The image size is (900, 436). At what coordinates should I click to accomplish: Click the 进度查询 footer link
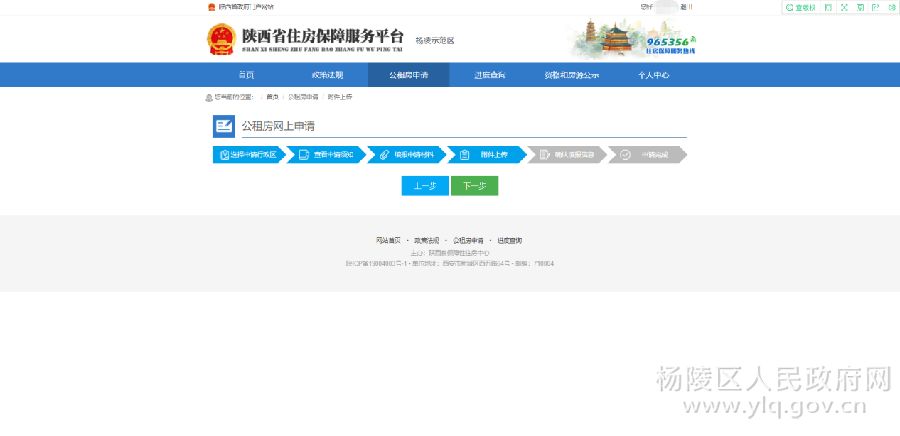pyautogui.click(x=509, y=241)
